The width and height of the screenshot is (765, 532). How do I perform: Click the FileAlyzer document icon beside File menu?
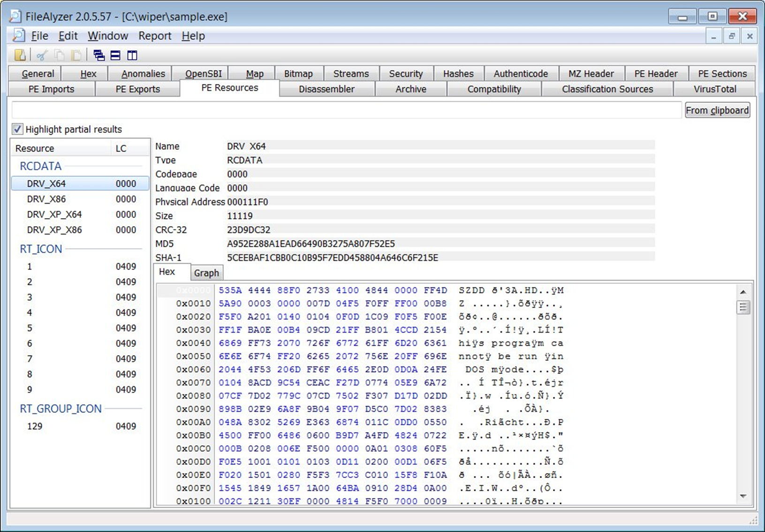tap(19, 36)
